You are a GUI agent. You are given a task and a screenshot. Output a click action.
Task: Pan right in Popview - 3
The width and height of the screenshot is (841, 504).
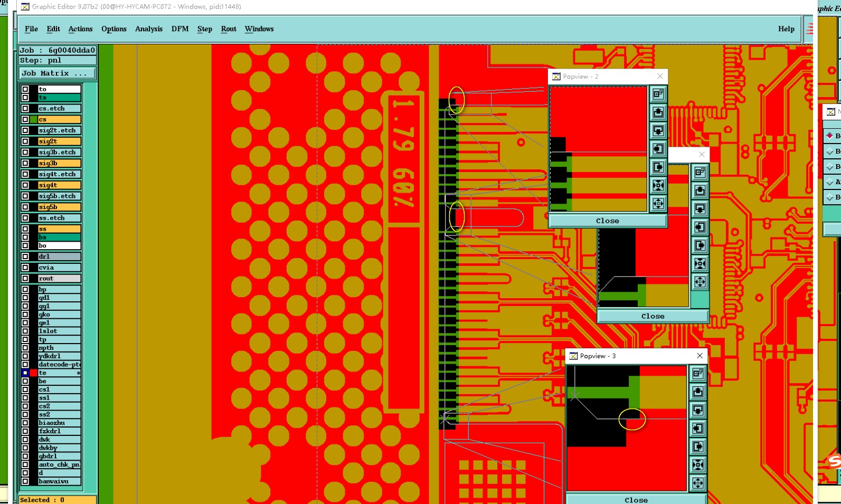tap(697, 447)
